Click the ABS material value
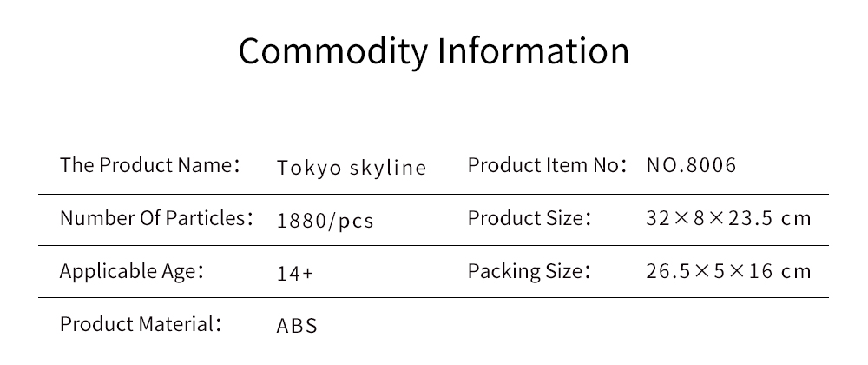 tap(297, 326)
